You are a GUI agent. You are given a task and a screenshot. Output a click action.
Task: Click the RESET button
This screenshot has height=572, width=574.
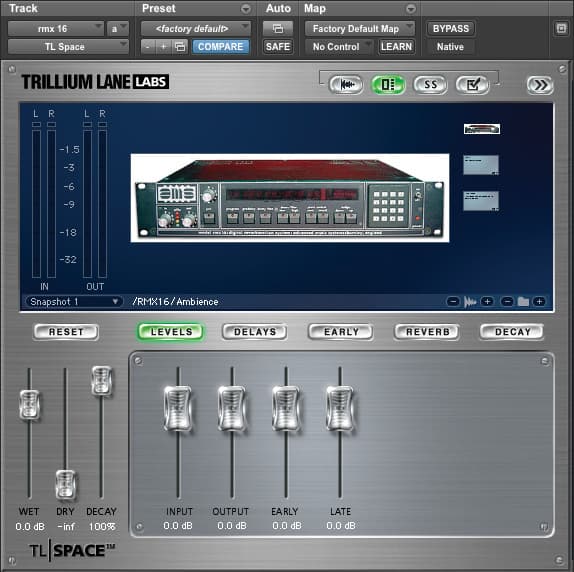coord(66,332)
